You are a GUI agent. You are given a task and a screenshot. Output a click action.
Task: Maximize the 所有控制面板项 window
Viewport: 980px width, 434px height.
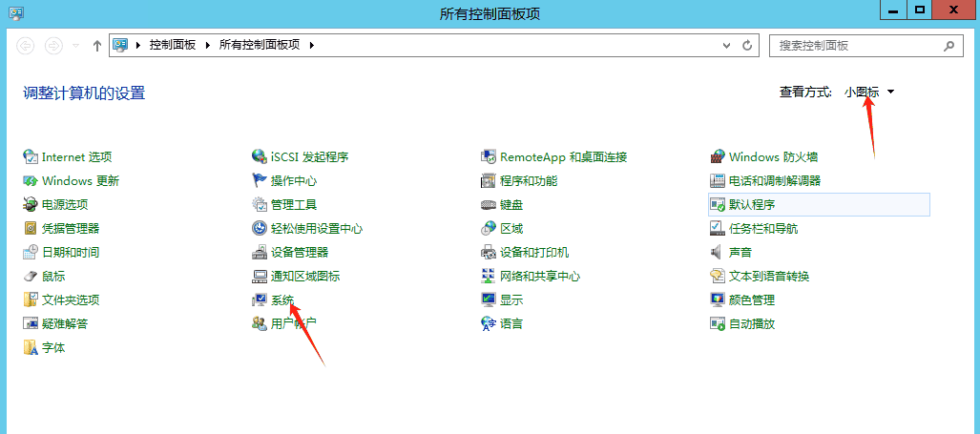pos(919,10)
